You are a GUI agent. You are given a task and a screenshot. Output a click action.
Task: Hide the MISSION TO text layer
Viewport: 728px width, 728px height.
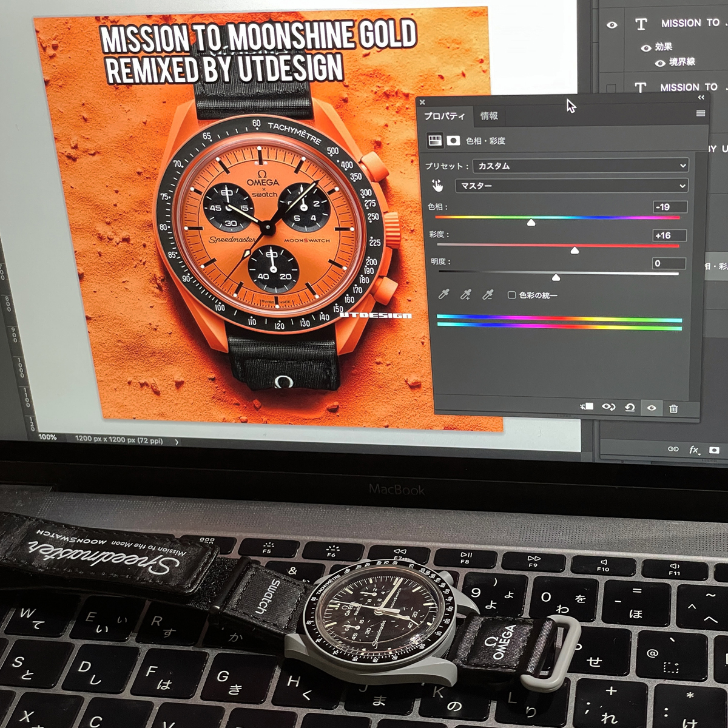(x=612, y=24)
